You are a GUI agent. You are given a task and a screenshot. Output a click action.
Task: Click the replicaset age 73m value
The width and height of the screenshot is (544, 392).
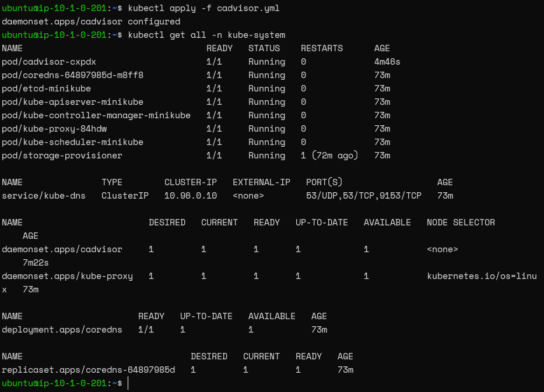(x=345, y=370)
